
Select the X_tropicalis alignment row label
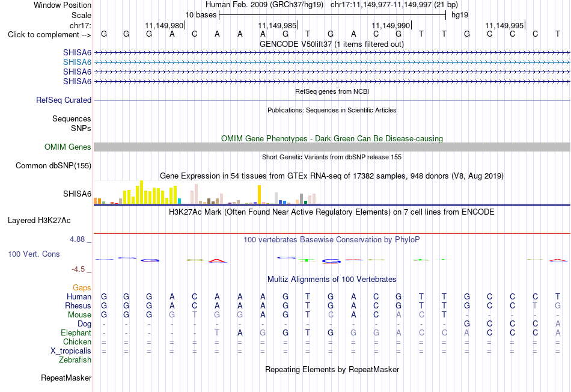[71, 351]
